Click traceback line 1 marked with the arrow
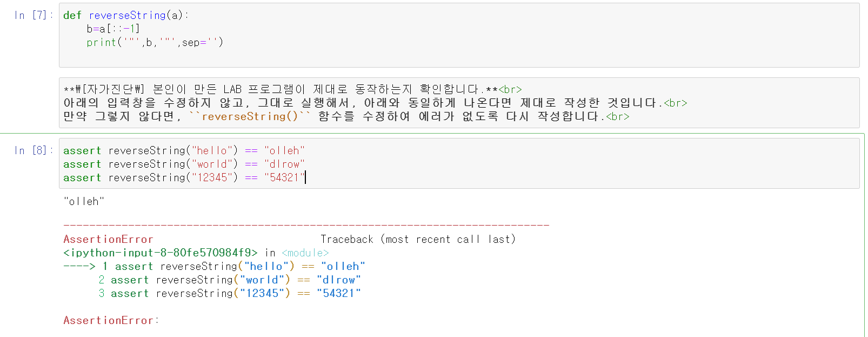This screenshot has width=868, height=337. (x=215, y=266)
